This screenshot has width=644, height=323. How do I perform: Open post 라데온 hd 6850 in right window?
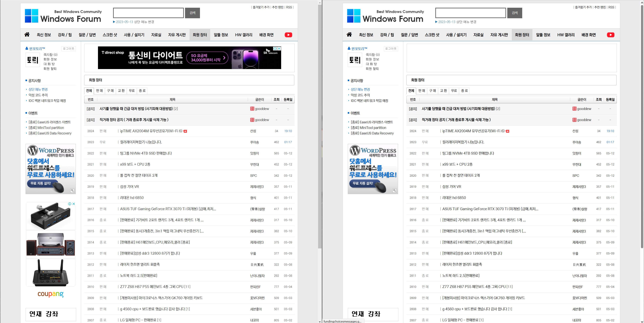(454, 198)
